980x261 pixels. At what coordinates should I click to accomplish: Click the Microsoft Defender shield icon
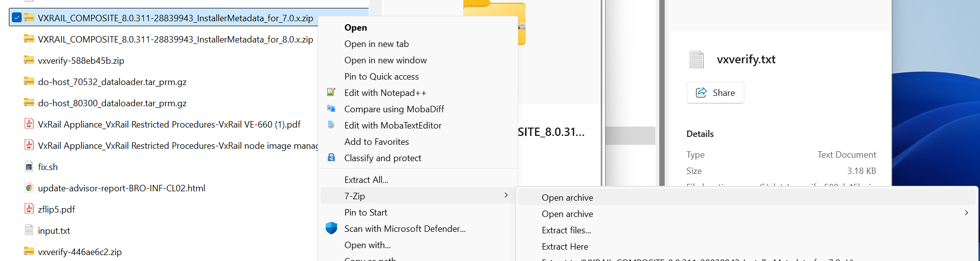[x=331, y=228]
